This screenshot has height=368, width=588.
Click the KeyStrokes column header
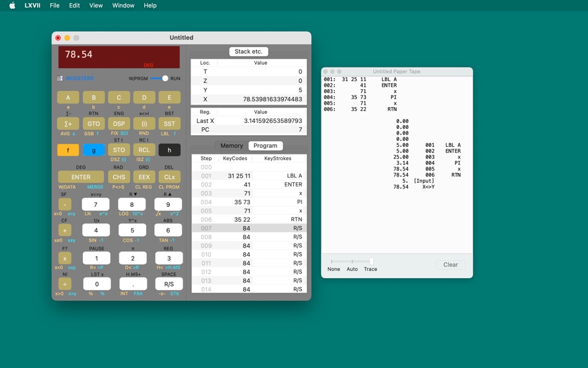pos(277,159)
